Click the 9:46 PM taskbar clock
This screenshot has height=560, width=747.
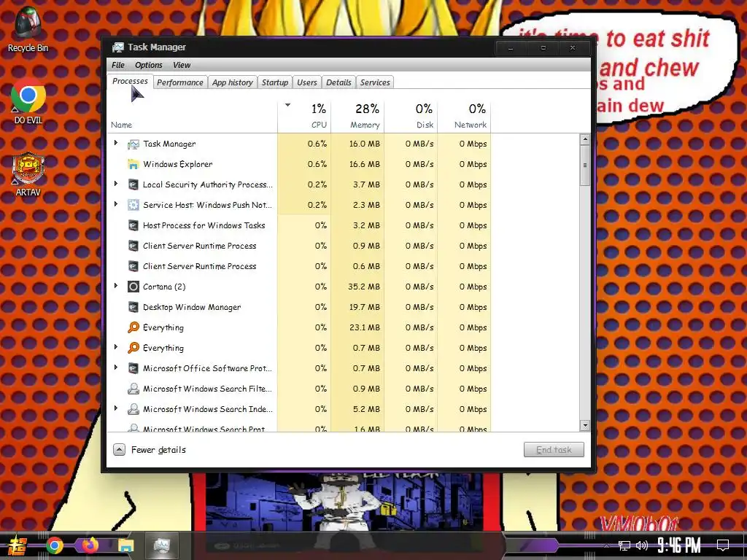[679, 545]
